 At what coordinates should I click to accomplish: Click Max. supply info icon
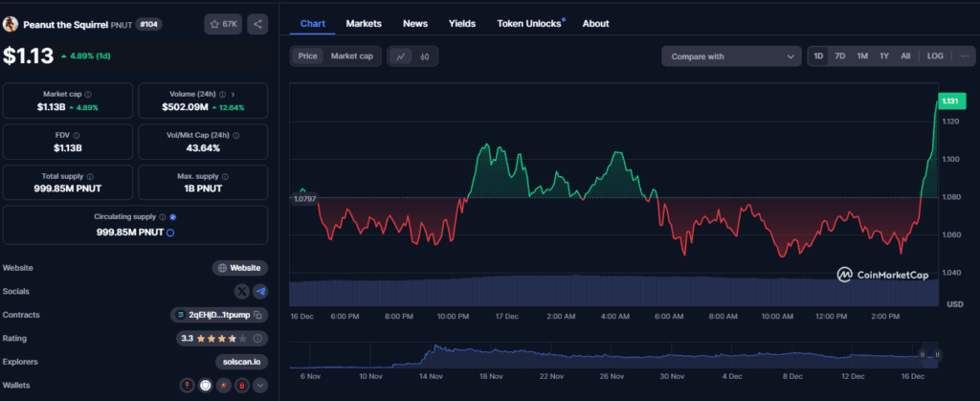point(225,177)
